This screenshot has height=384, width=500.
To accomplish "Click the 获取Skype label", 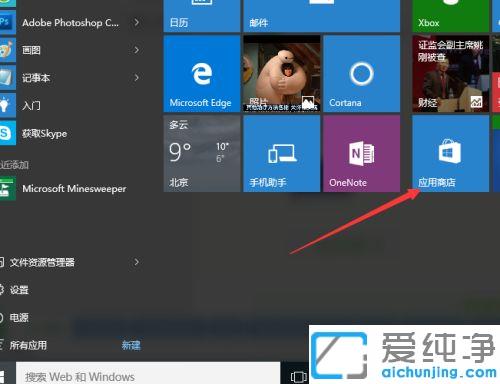I will pos(44,133).
